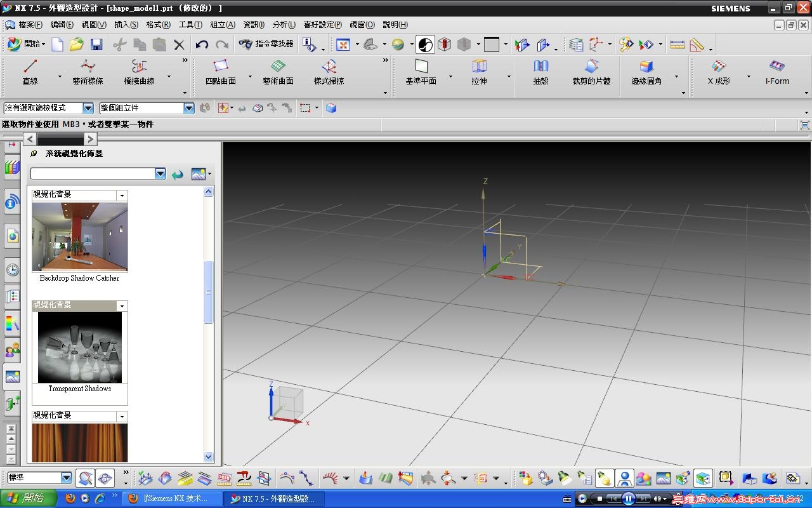Open the 插入(S) menu
Image resolution: width=812 pixels, height=508 pixels.
tap(126, 25)
